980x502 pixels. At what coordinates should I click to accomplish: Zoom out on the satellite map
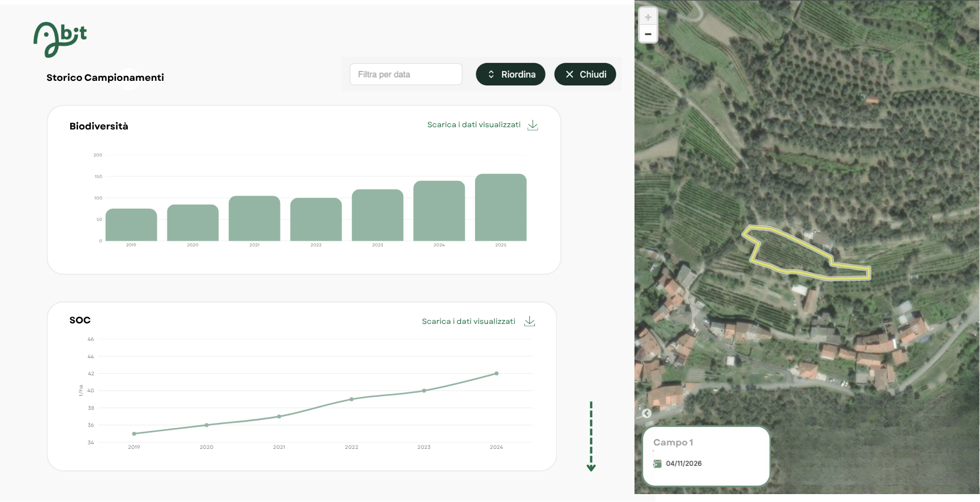click(x=648, y=34)
